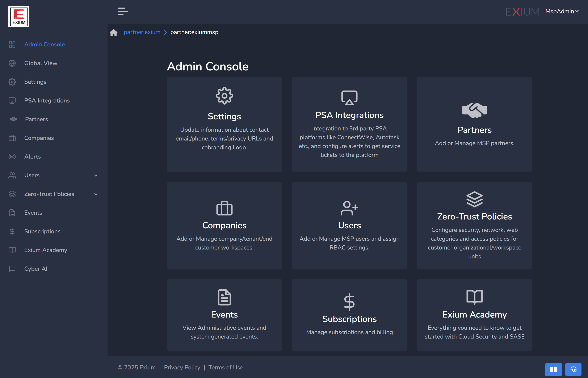
Task: Open the Exium Academy card
Action: [x=474, y=314]
